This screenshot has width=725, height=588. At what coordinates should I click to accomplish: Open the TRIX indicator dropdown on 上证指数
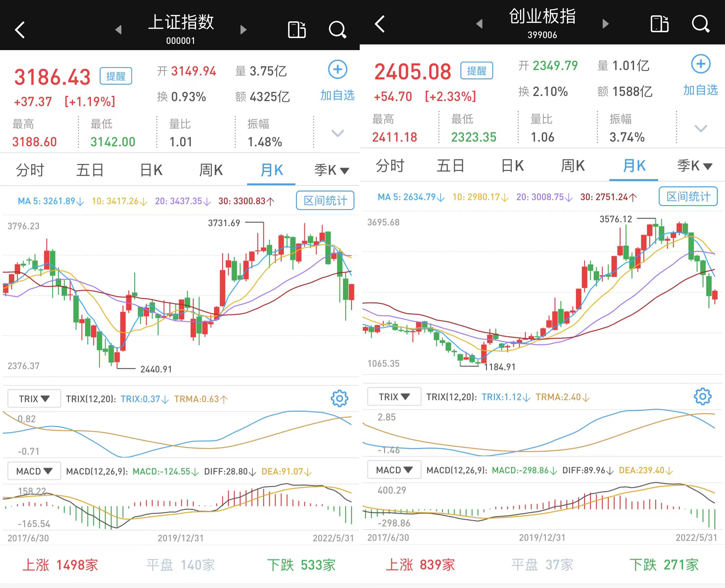[x=34, y=399]
